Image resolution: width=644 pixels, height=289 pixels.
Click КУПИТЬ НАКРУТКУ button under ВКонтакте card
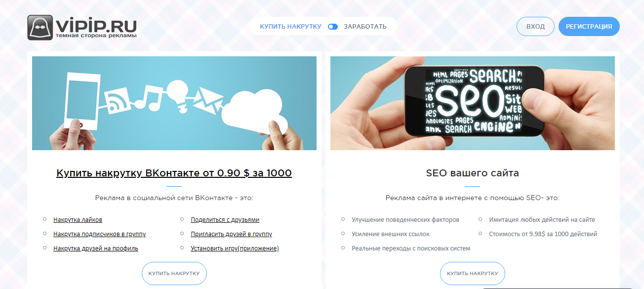tap(174, 273)
